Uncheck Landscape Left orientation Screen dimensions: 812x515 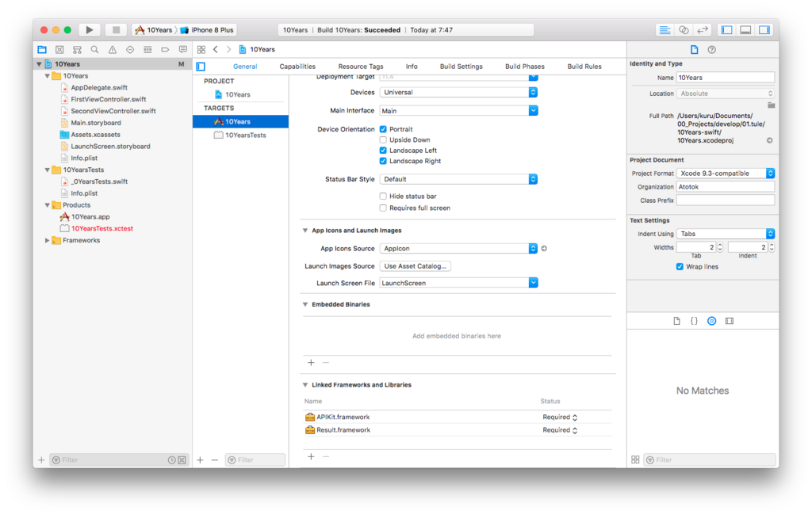[x=383, y=150]
